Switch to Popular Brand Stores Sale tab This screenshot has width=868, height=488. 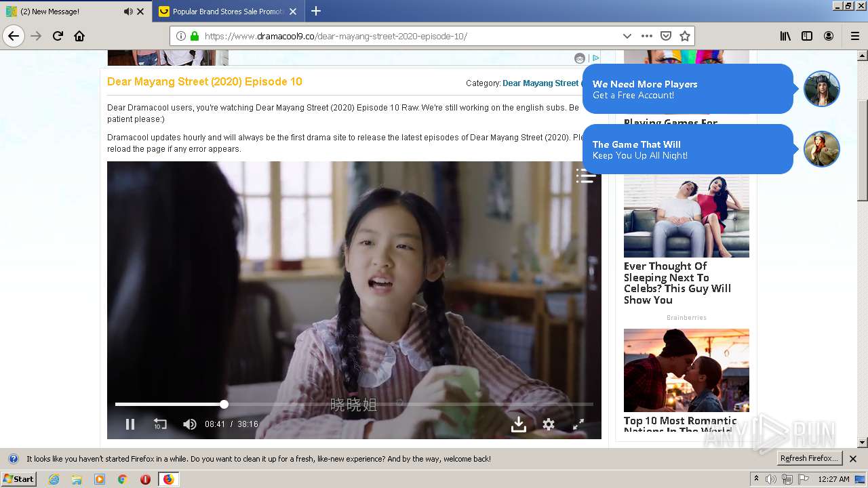pyautogui.click(x=227, y=12)
